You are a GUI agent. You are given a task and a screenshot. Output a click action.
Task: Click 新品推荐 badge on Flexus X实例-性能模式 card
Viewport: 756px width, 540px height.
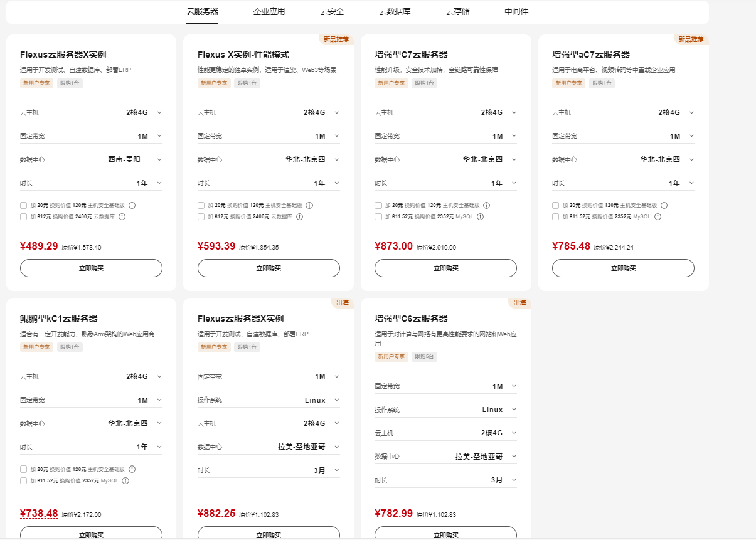[x=336, y=39]
